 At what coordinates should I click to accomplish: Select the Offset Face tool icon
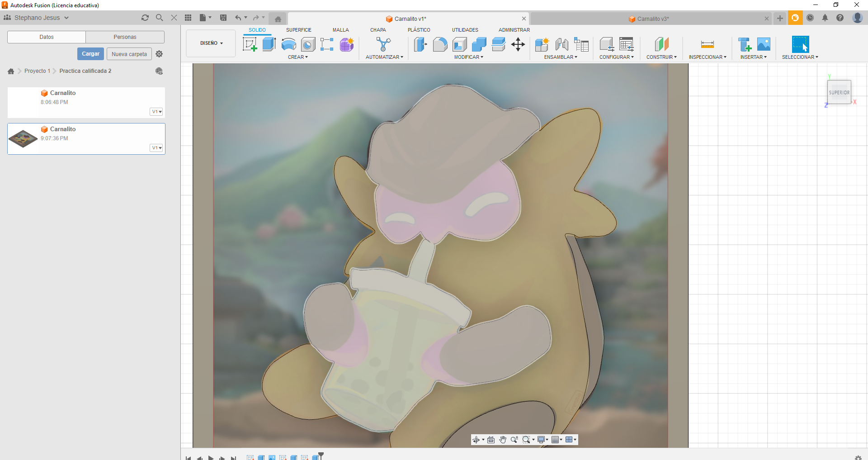(x=499, y=44)
